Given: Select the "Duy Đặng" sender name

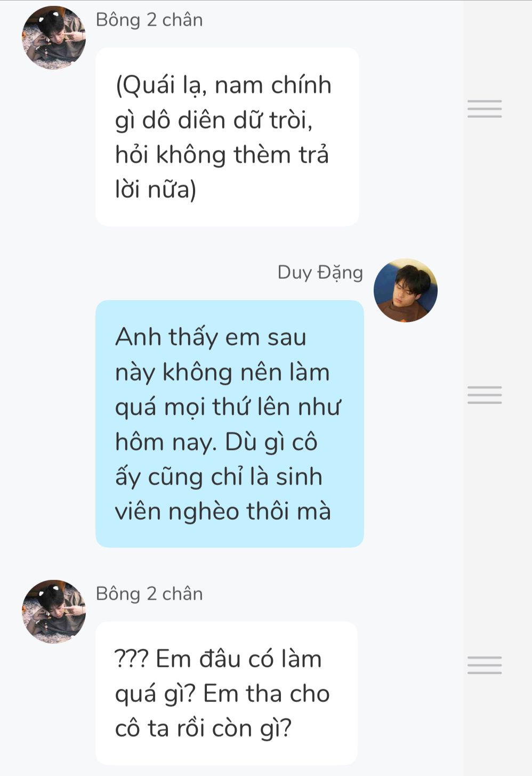Looking at the screenshot, I should (320, 272).
